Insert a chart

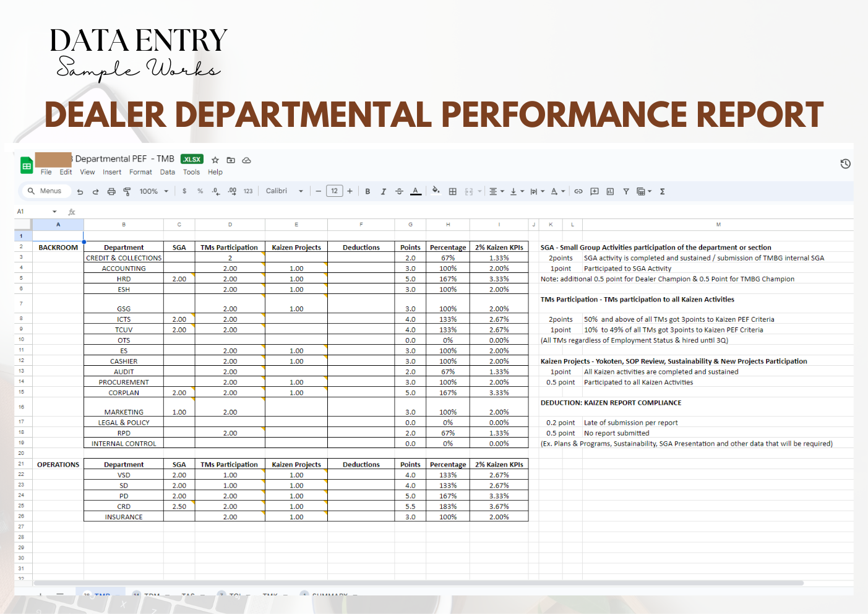tap(610, 192)
